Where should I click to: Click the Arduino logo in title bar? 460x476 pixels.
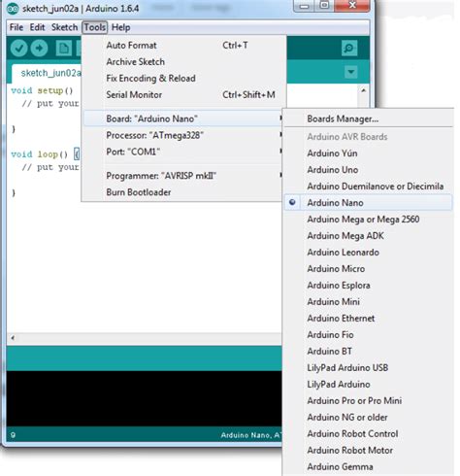click(x=13, y=8)
